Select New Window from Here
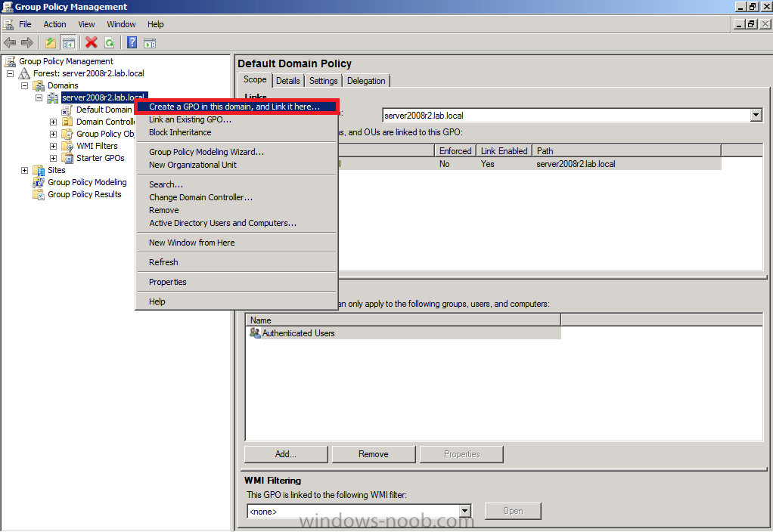Viewport: 773px width, 532px height. [237, 243]
